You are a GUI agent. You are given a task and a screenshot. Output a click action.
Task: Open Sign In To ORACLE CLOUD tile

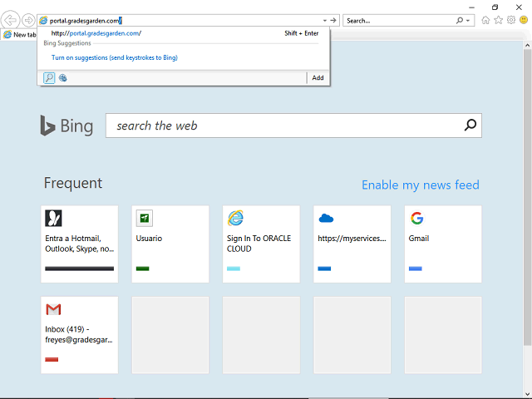261,244
